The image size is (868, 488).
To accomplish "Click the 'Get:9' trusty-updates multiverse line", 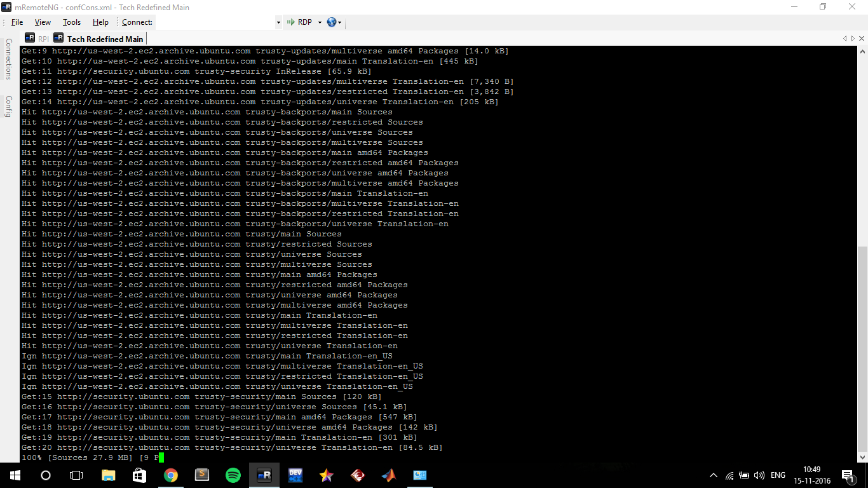I will point(265,51).
